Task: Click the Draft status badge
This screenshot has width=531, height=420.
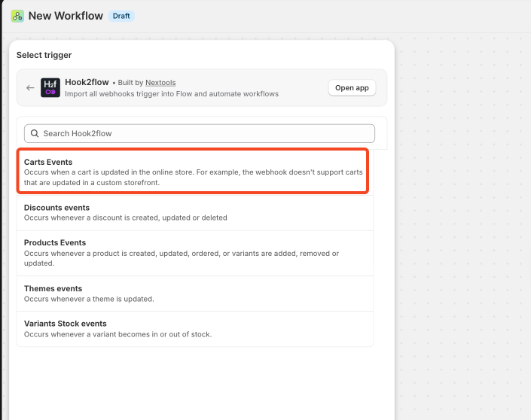Action: 121,16
